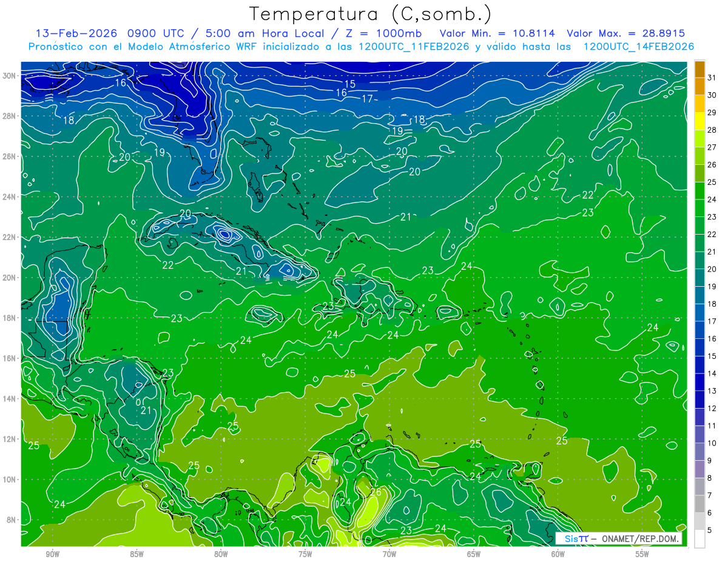Click the 12N latitude axis label

click(9, 439)
